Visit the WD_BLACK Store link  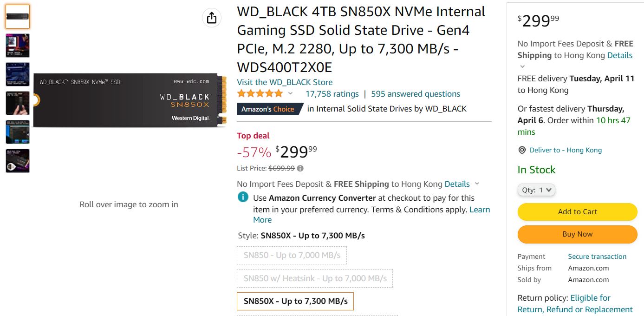pos(284,82)
